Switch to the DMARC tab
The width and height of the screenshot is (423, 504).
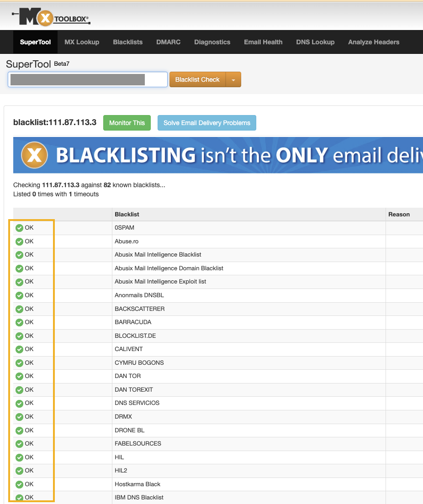pos(168,42)
